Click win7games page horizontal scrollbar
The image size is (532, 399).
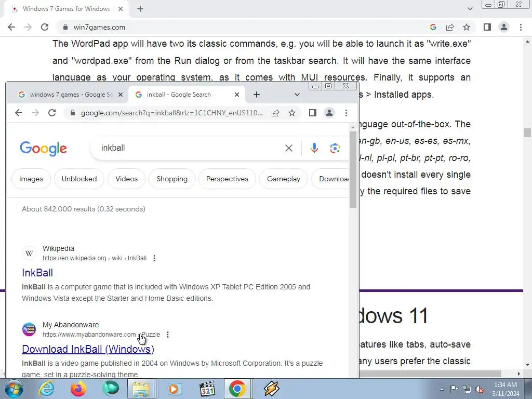[430, 374]
